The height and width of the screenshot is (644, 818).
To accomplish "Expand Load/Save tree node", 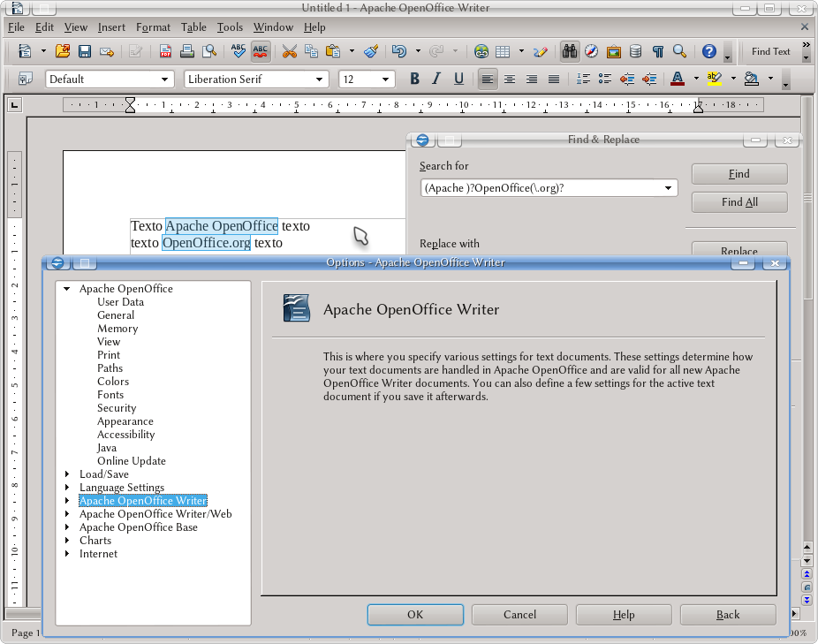I will tap(67, 474).
